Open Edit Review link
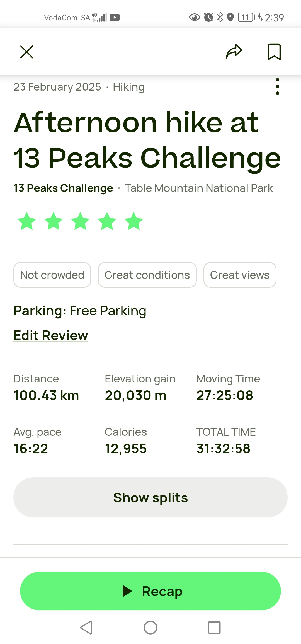Screen dimensions: 301x644 pyautogui.click(x=51, y=335)
